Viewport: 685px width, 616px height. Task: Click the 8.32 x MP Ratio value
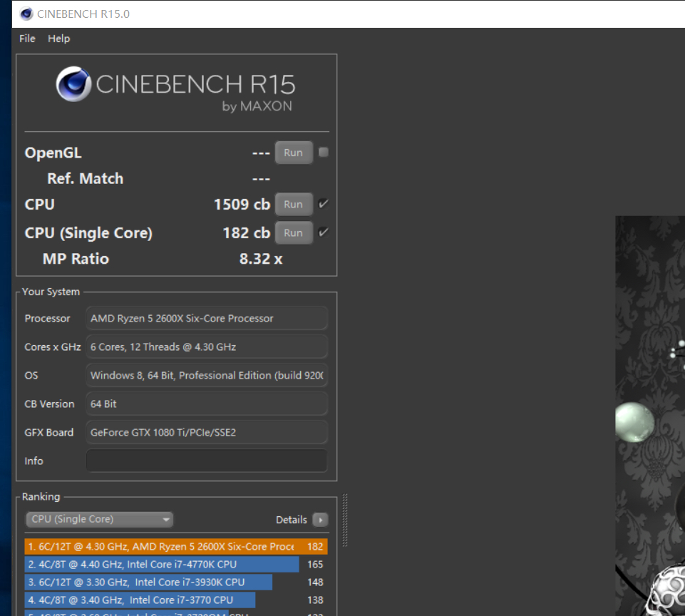coord(261,259)
